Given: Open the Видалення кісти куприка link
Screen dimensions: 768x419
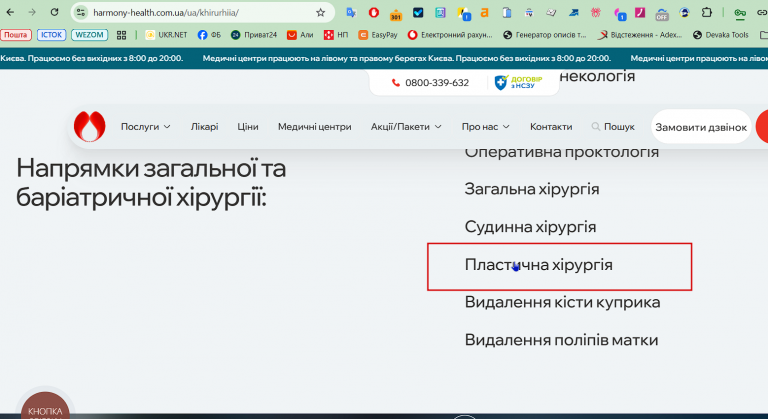Looking at the screenshot, I should point(562,302).
